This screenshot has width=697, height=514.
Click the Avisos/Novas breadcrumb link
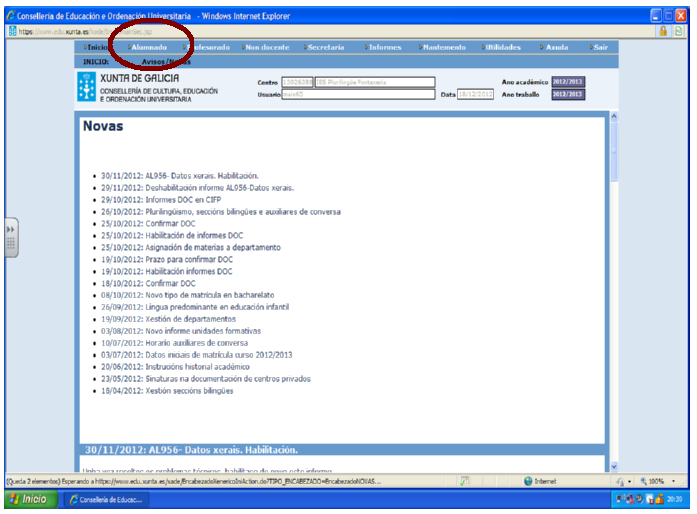point(167,61)
